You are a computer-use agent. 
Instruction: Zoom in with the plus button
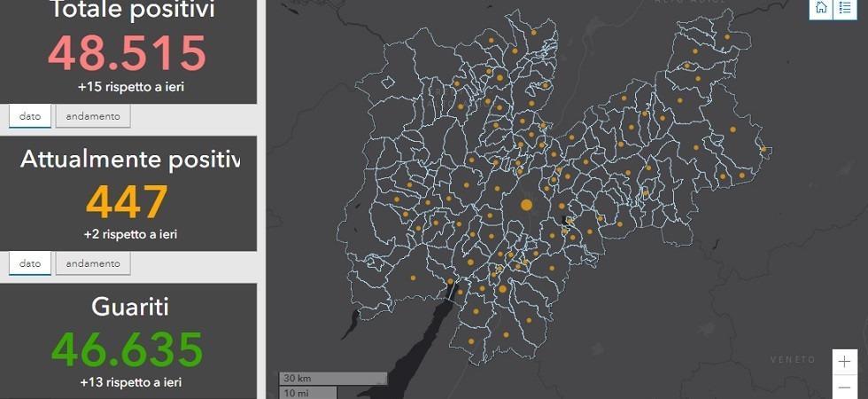click(845, 362)
